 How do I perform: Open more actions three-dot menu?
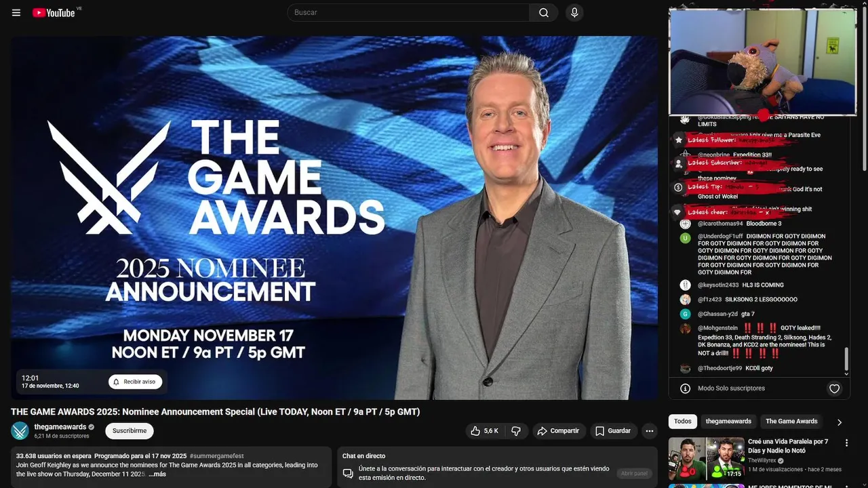[x=650, y=431]
